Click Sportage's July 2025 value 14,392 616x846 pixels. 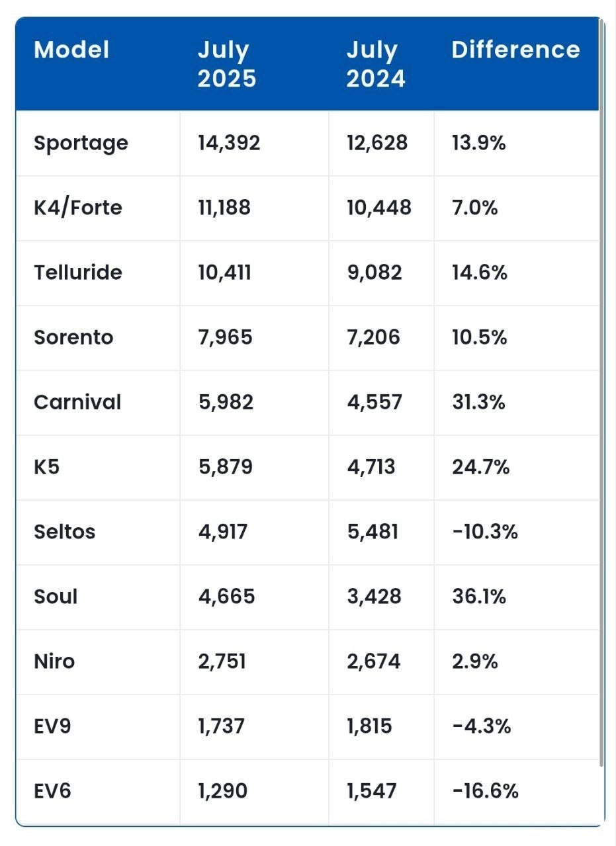point(229,143)
